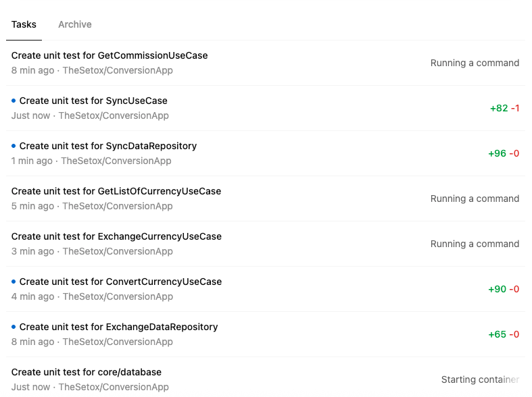Open the SyncUseCase unit test task title
This screenshot has width=532, height=397.
point(93,101)
